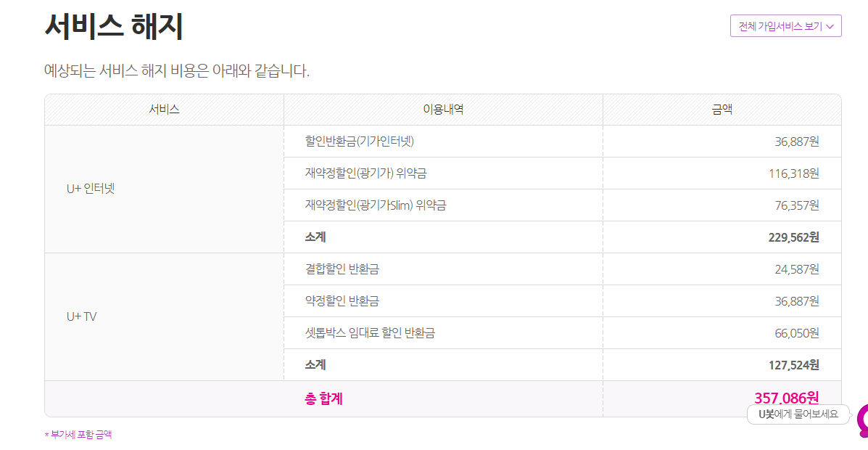Image resolution: width=868 pixels, height=450 pixels.
Task: Click the 결합할인 반환금 entry
Action: [342, 269]
